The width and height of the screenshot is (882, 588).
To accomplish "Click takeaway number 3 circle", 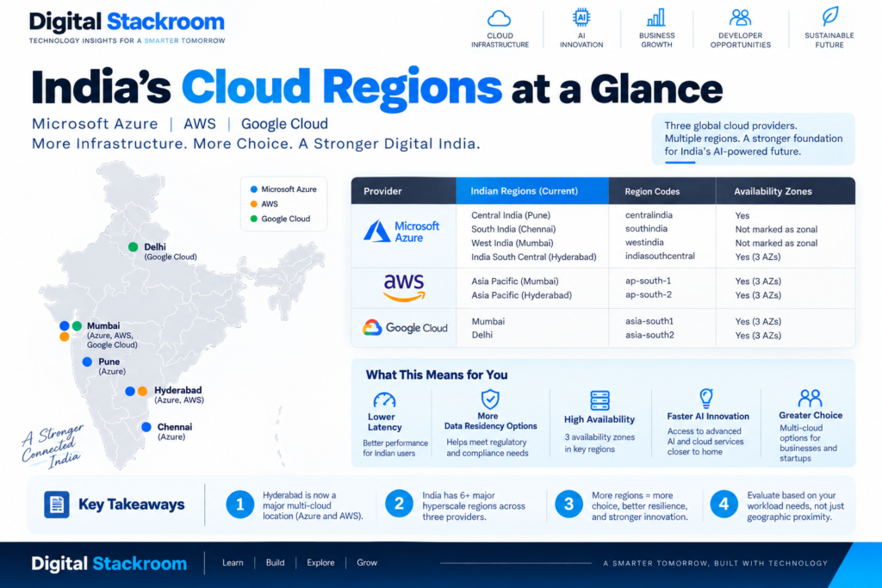I will pos(568,504).
